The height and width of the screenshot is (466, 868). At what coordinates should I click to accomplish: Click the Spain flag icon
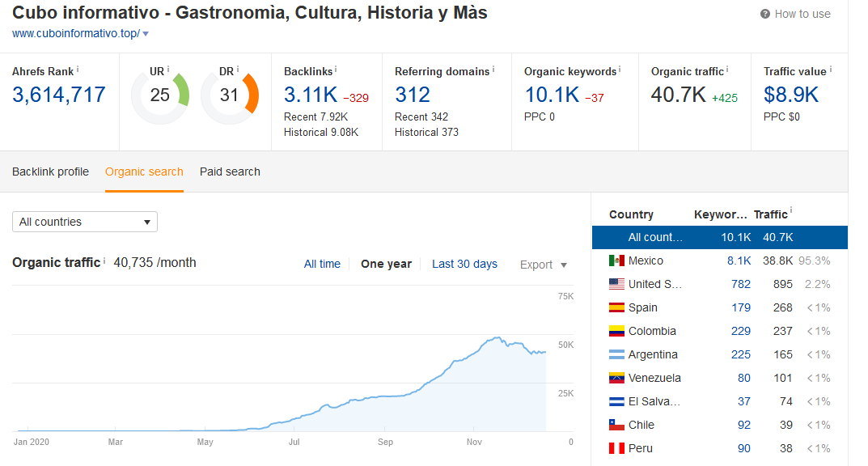pyautogui.click(x=616, y=307)
